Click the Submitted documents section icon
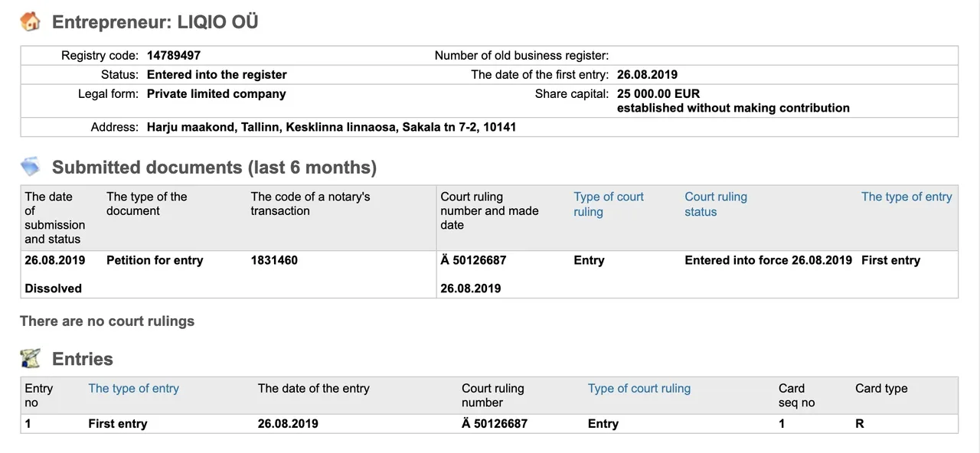 (31, 167)
